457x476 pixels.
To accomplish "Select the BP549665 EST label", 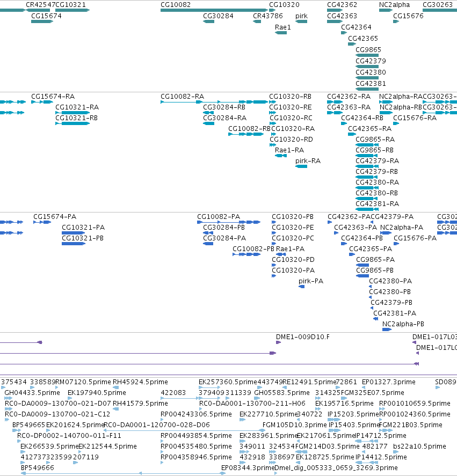I will click(28, 425).
